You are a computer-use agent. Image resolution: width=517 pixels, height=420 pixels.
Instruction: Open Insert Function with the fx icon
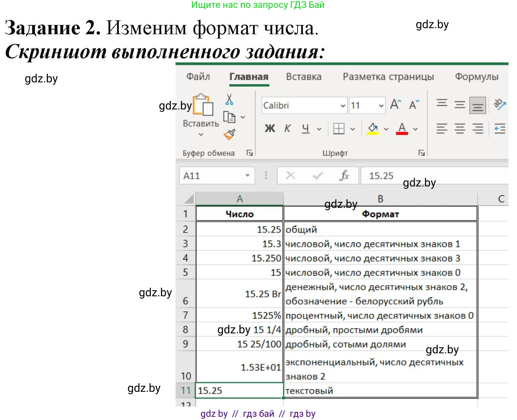click(344, 175)
